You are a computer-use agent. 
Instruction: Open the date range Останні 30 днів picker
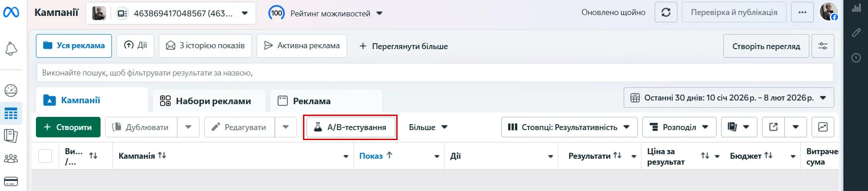coord(729,98)
